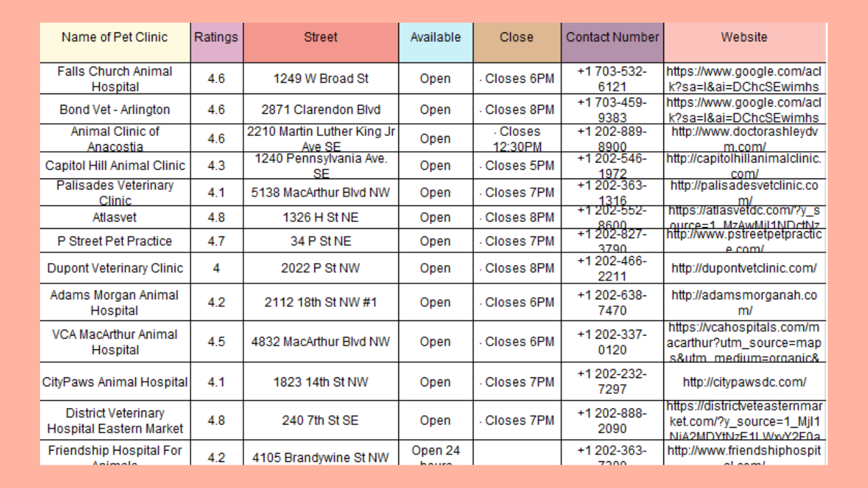
Task: Click the "Capitol Hill Animal Clinic" cell
Action: [x=115, y=165]
